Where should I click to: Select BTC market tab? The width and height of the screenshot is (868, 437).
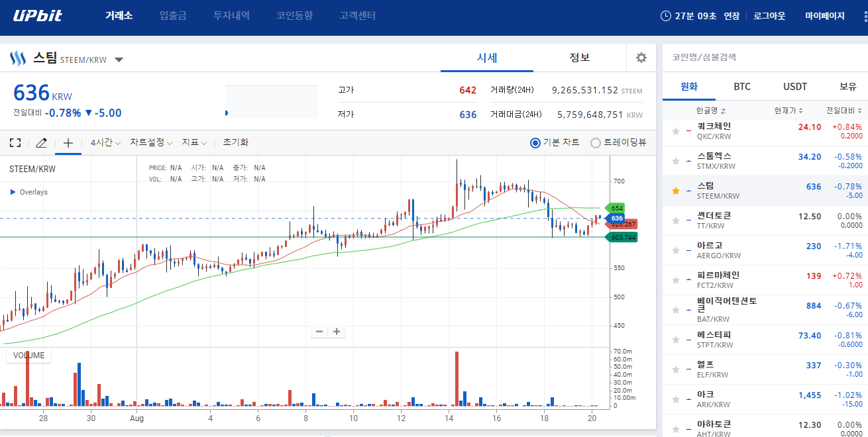click(x=742, y=87)
